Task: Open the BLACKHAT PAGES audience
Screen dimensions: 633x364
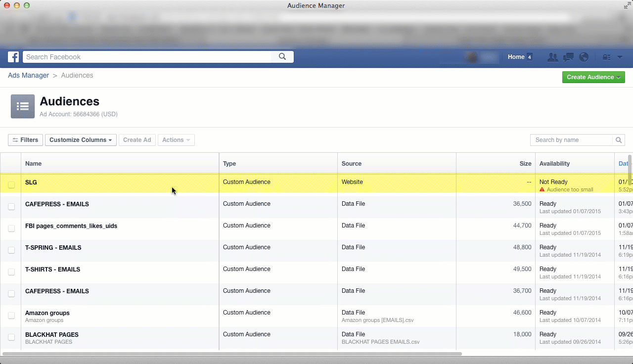Action: click(x=52, y=335)
